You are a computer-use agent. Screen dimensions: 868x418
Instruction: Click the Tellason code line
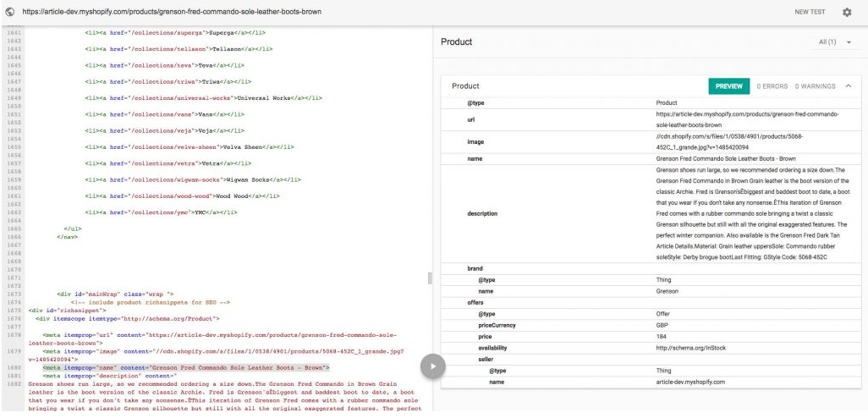pos(179,49)
